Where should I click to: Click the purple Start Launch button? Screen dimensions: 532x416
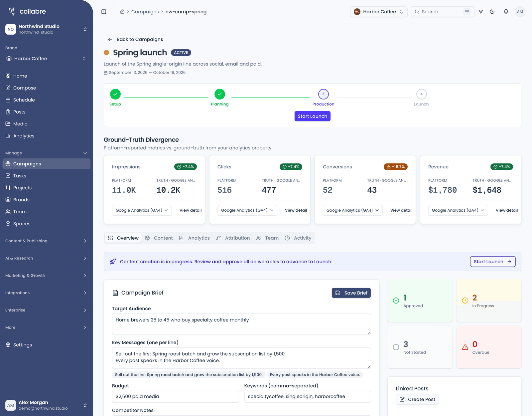point(313,116)
